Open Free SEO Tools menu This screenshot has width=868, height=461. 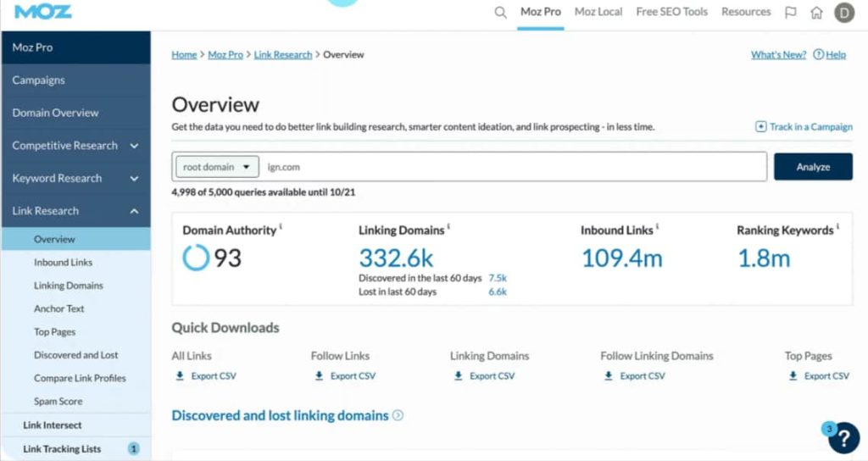point(671,12)
